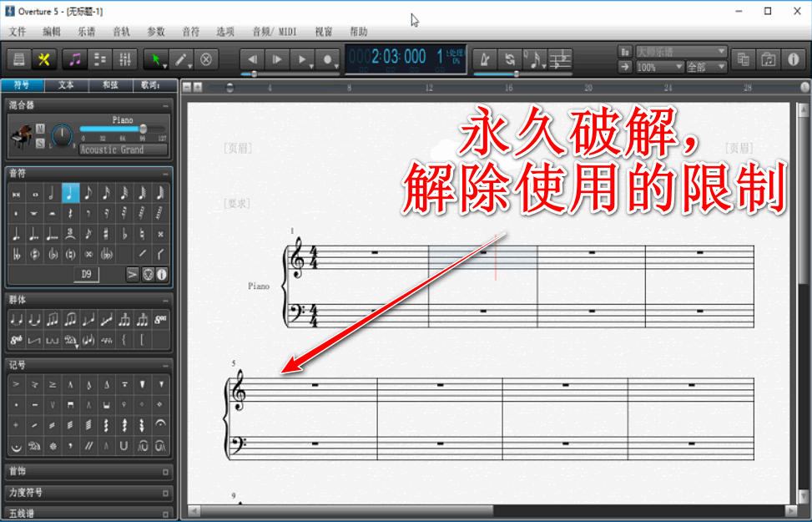
Task: Click the ruler plus zoom button
Action: pyautogui.click(x=198, y=87)
